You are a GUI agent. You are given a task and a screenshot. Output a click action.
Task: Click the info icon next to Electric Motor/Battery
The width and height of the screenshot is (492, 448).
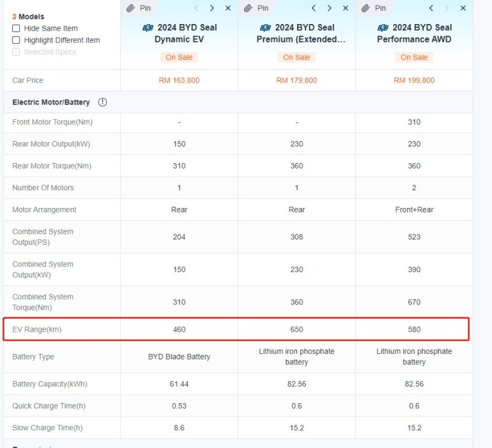(x=102, y=102)
